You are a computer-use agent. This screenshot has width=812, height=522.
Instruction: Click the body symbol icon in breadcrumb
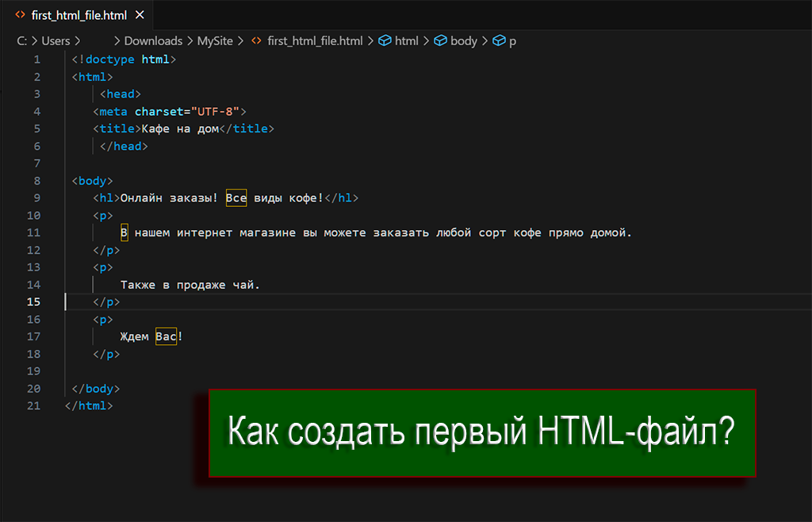click(440, 40)
